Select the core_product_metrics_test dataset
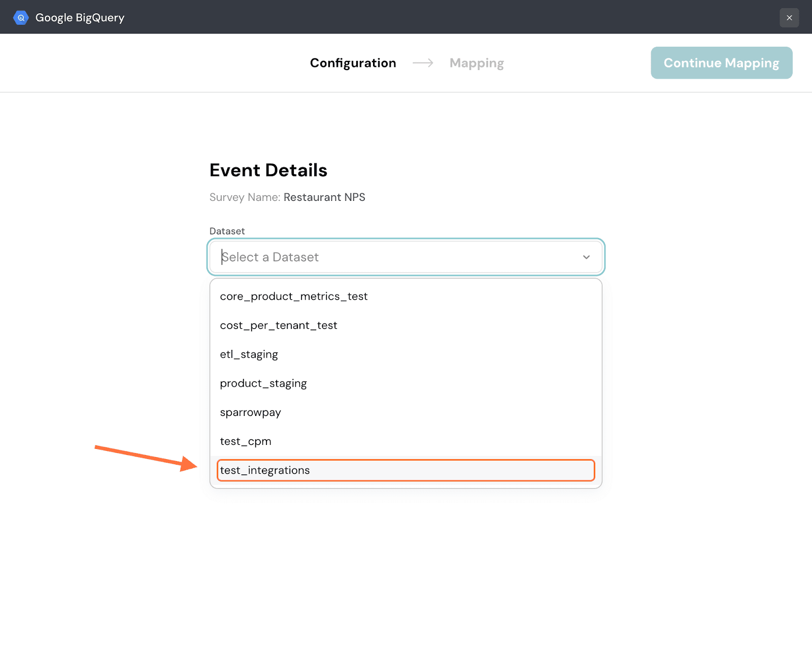Screen dimensions: 812x662 pyautogui.click(x=293, y=296)
